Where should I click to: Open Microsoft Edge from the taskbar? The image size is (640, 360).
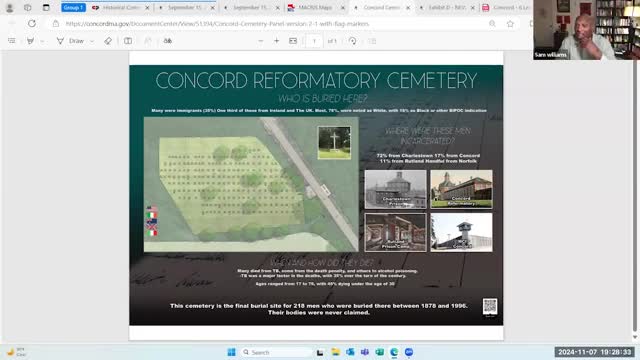(394, 352)
